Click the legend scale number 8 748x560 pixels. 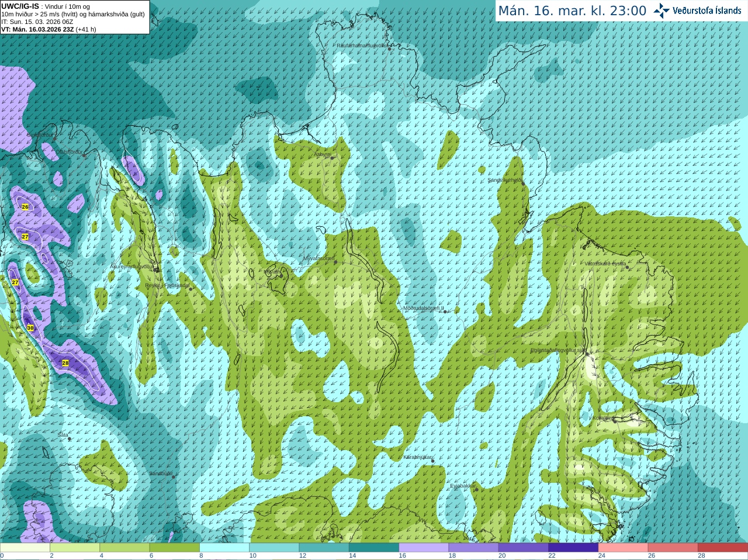click(x=201, y=556)
